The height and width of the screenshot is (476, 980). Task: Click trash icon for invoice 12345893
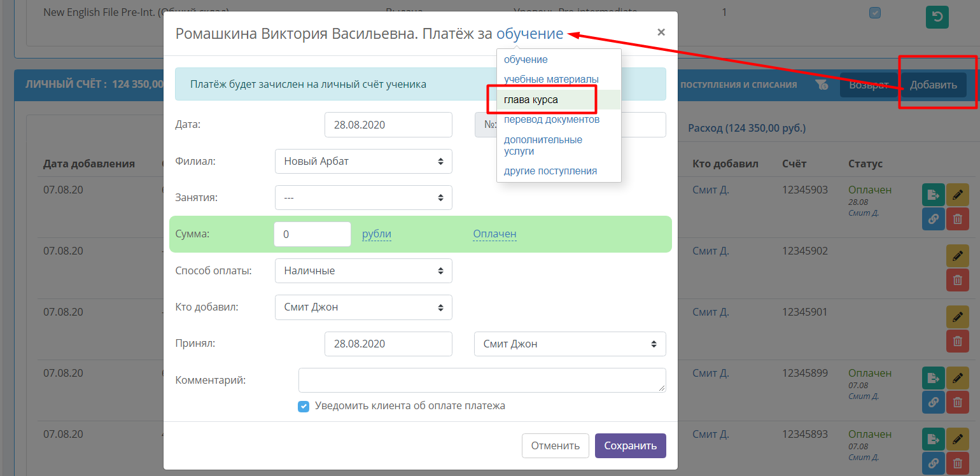pos(958,463)
